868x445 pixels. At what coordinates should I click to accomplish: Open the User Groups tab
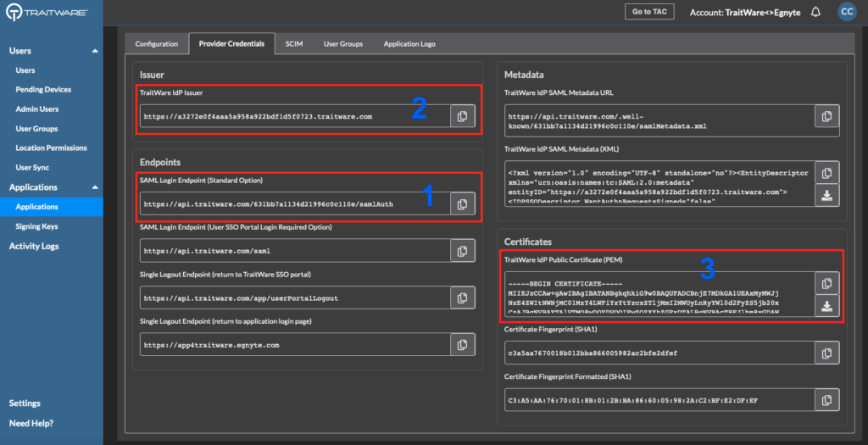click(x=343, y=44)
